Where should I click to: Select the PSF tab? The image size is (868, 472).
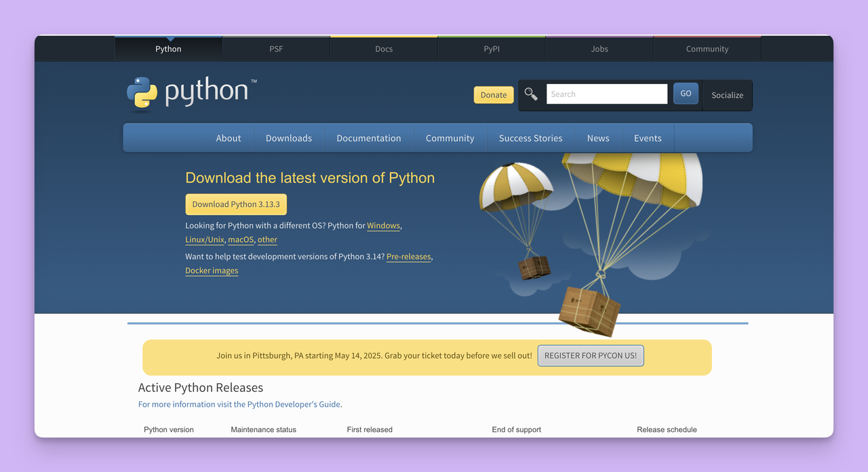(275, 48)
